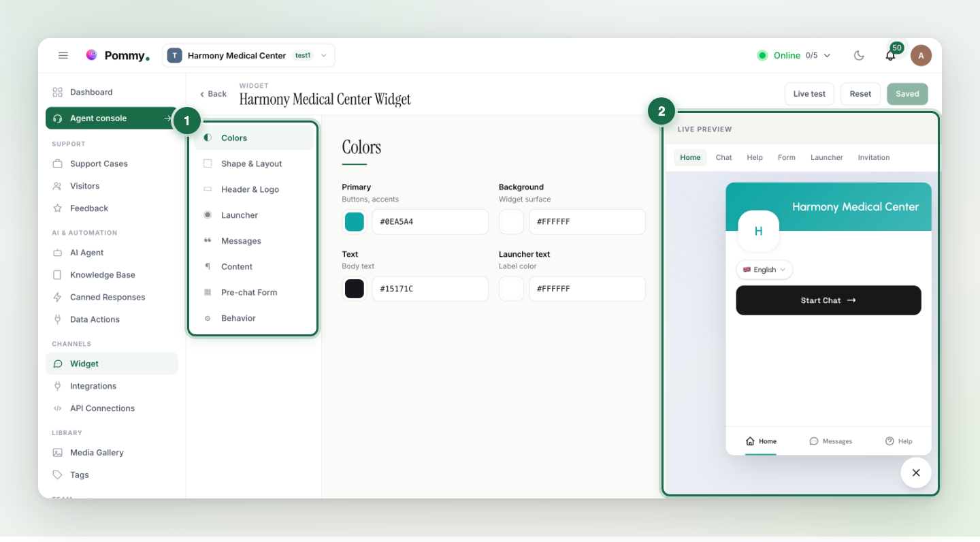The width and height of the screenshot is (980, 542).
Task: Click the Feedback star icon
Action: click(x=57, y=208)
